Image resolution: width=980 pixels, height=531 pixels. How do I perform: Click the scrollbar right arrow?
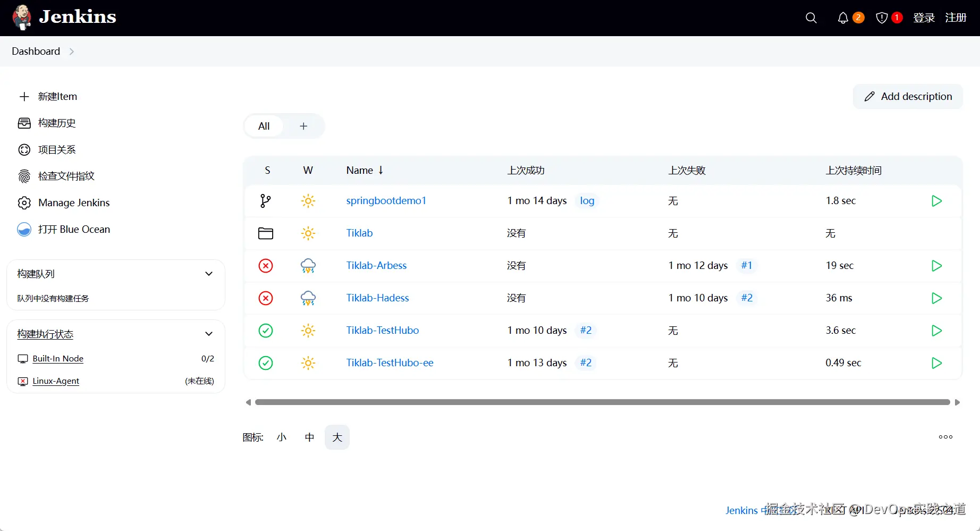957,402
